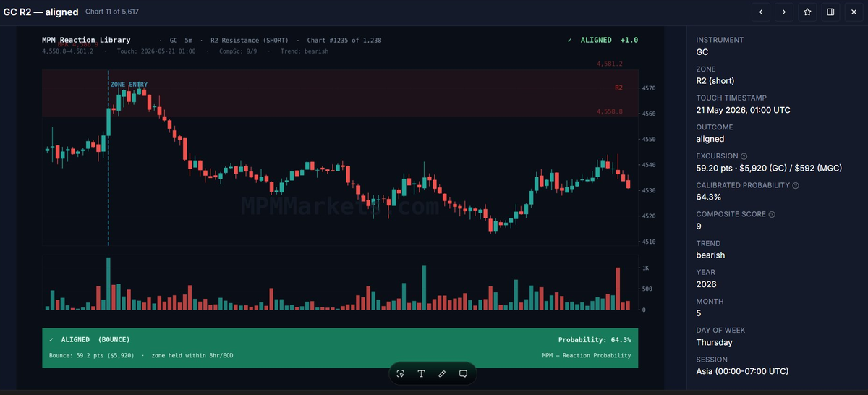This screenshot has width=868, height=395.
Task: Favorite this chart with the star icon
Action: point(807,12)
